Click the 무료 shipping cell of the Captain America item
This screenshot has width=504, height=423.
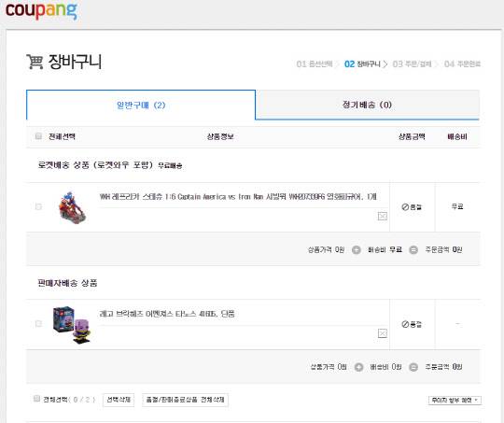pos(457,206)
